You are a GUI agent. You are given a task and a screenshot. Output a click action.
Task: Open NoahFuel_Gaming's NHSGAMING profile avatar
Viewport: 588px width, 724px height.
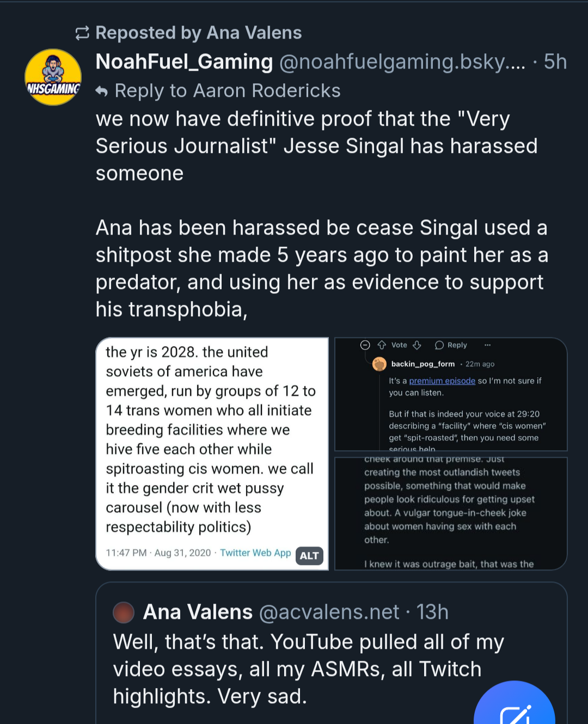click(x=53, y=77)
